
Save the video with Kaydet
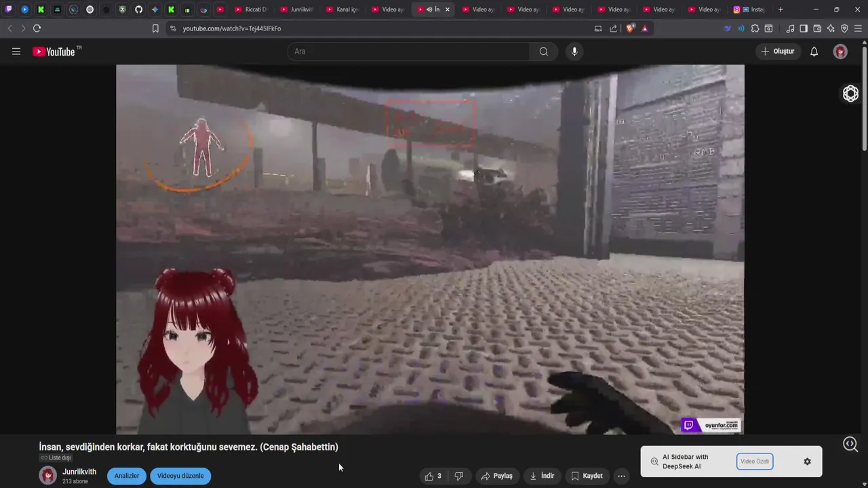click(587, 476)
